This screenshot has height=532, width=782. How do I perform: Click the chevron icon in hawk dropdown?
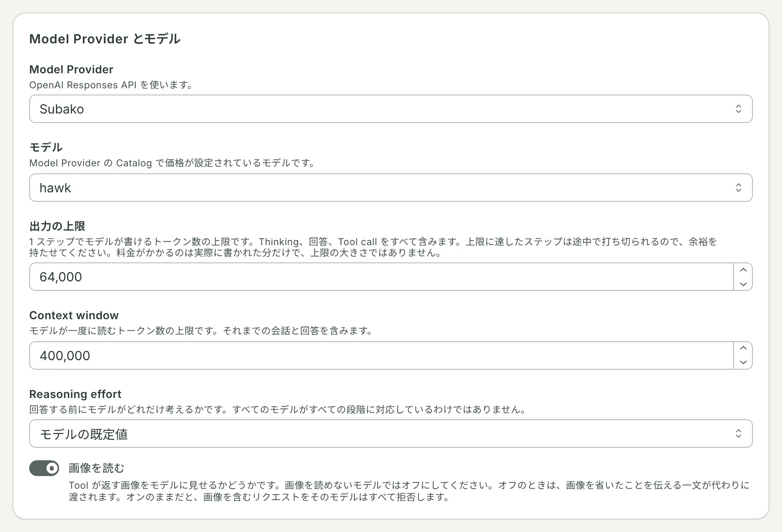pyautogui.click(x=738, y=188)
